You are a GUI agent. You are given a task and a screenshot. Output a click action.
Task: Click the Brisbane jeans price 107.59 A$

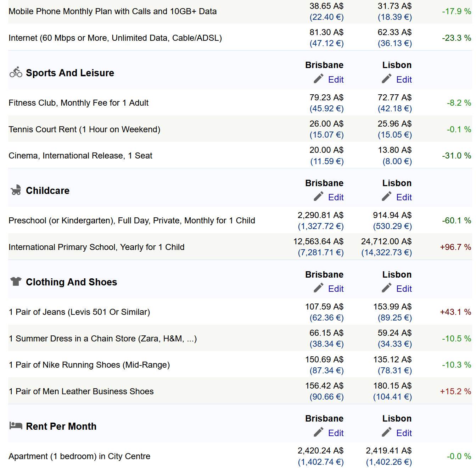(x=324, y=307)
